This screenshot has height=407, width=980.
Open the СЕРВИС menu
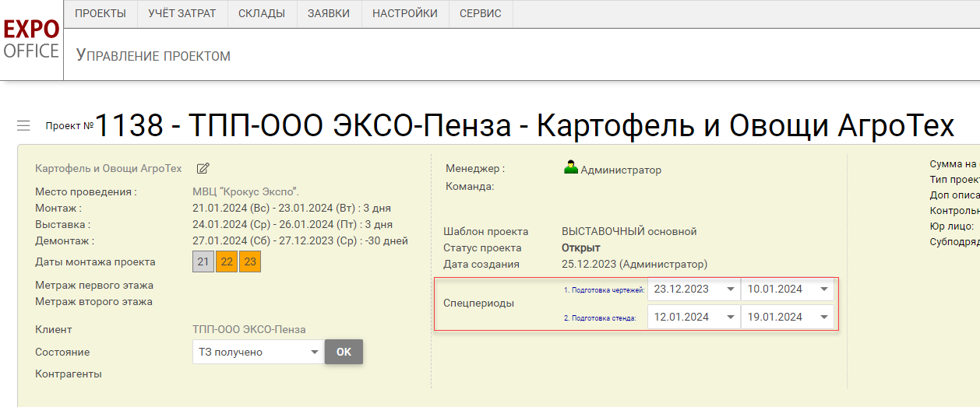[481, 14]
